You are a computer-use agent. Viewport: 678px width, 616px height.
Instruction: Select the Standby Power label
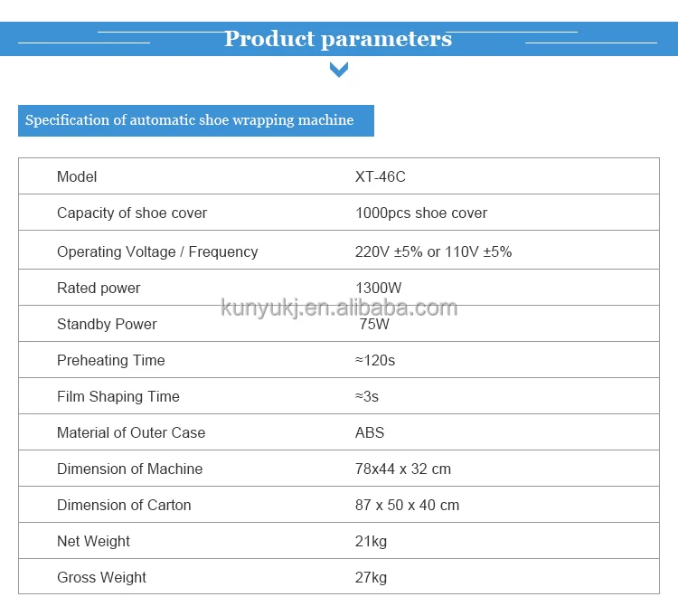click(x=107, y=324)
